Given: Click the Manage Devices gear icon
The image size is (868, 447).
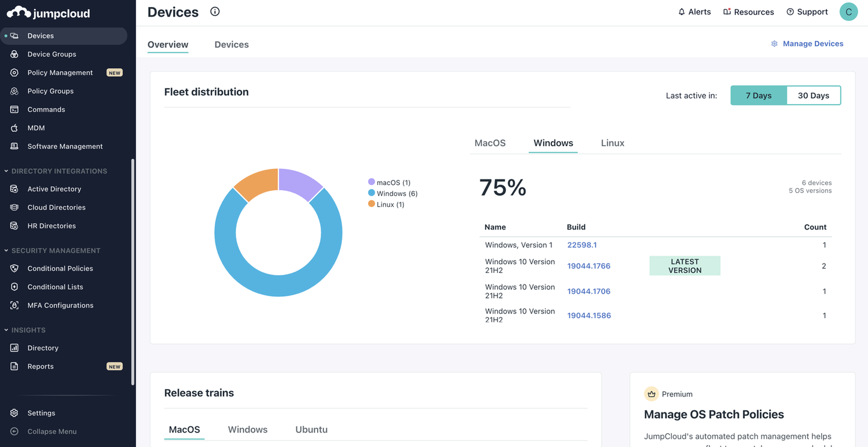Looking at the screenshot, I should pyautogui.click(x=774, y=44).
